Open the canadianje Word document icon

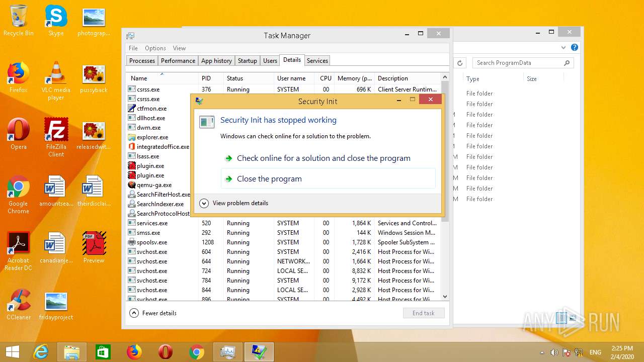click(56, 248)
